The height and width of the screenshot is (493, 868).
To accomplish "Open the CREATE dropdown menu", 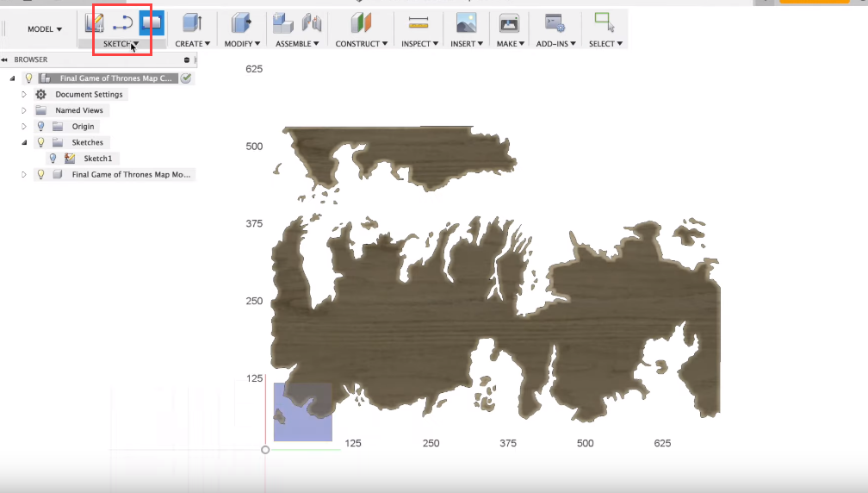I will click(193, 43).
